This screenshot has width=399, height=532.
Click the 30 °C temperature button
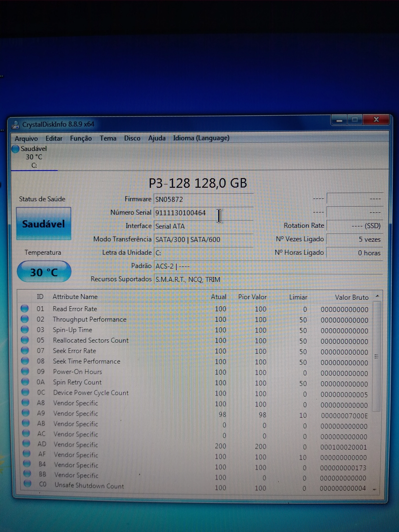coord(44,272)
